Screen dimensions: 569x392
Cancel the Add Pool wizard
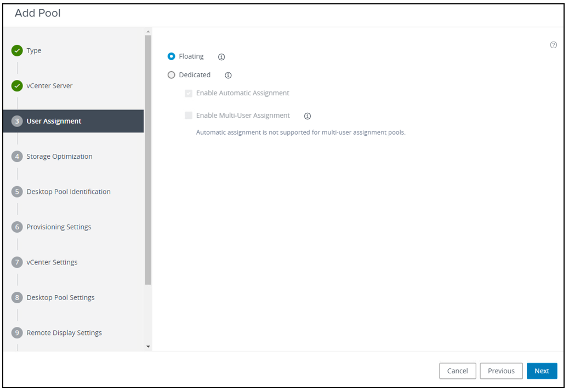pos(457,371)
